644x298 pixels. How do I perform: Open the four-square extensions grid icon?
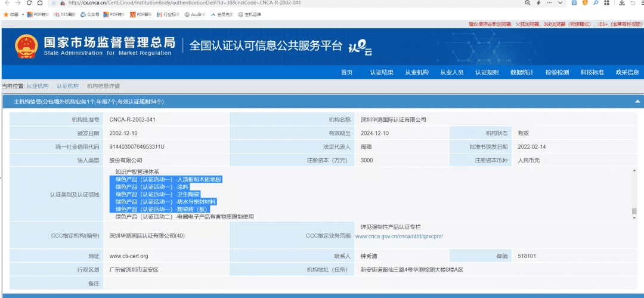click(606, 3)
